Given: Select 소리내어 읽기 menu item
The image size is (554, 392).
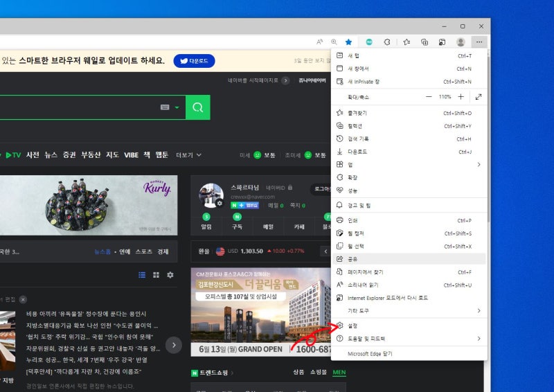Looking at the screenshot, I should tap(409, 285).
